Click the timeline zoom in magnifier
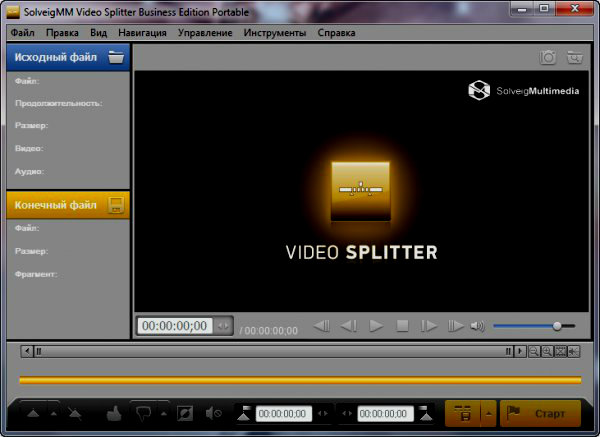The width and height of the screenshot is (600, 437). coord(547,351)
